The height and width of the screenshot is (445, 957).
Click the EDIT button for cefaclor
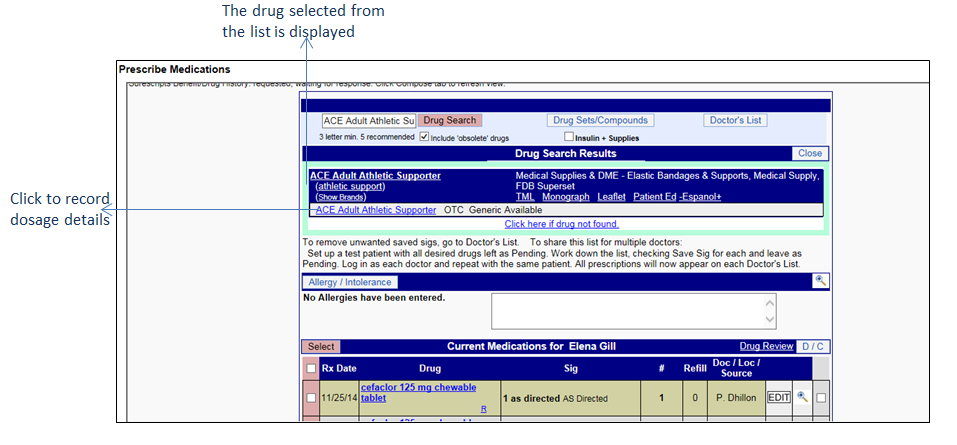point(779,397)
